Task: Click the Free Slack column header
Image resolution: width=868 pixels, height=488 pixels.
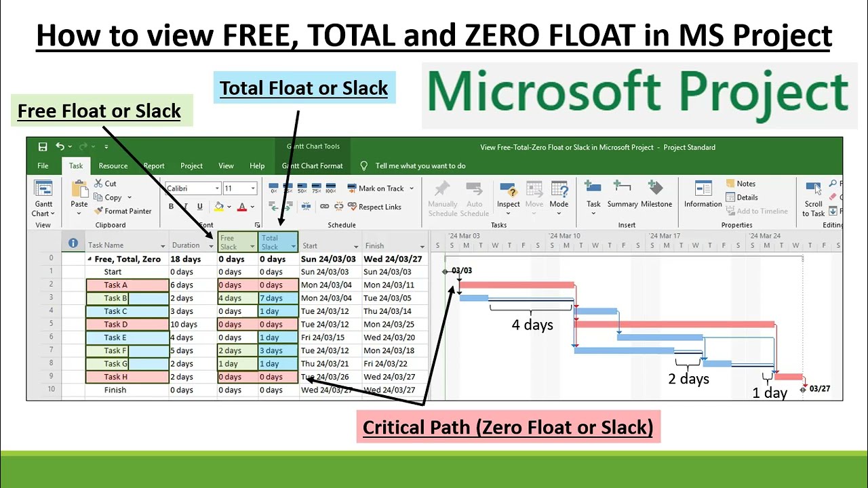Action: click(237, 242)
